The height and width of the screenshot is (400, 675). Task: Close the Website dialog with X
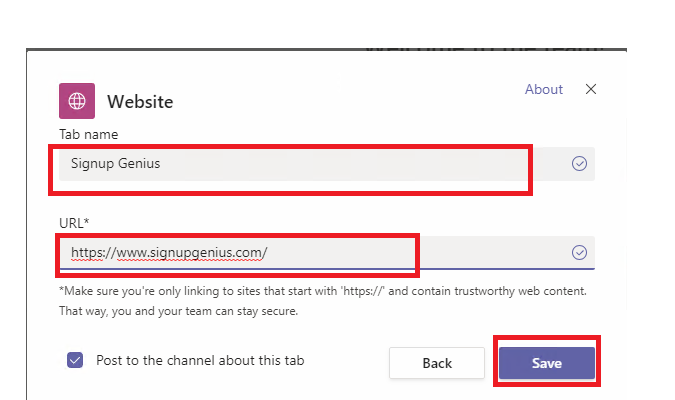591,89
